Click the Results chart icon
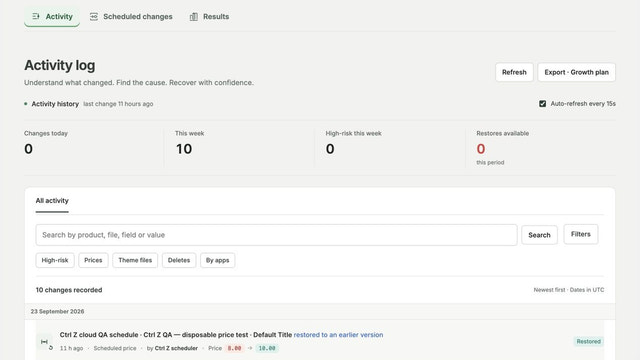 [x=193, y=17]
